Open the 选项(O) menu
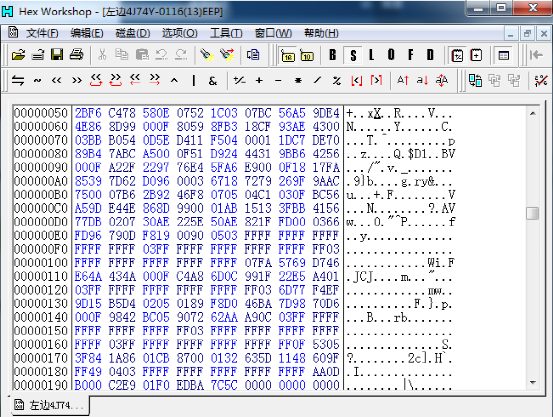This screenshot has width=553, height=417. (180, 34)
